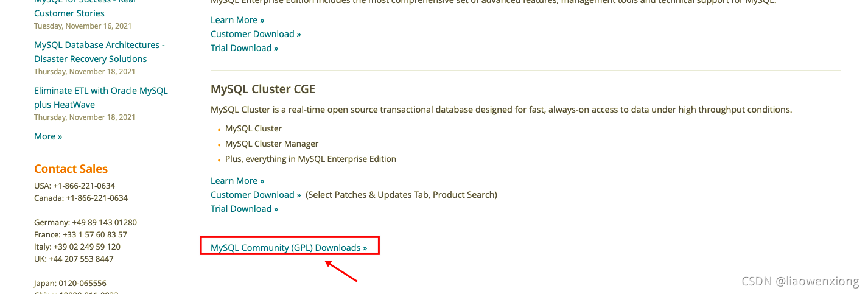Click the Tuesday, November 16, 2021 date
Image resolution: width=868 pixels, height=294 pixels.
point(83,26)
